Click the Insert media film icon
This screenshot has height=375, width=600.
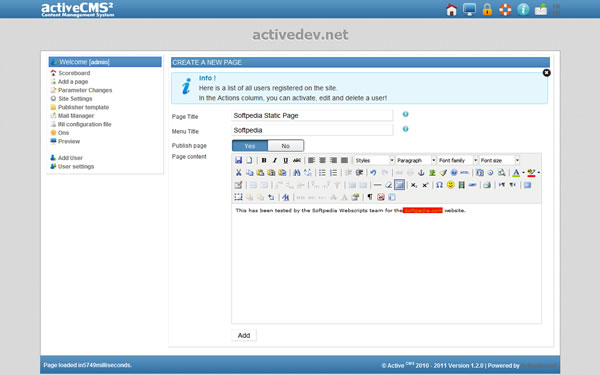[461, 185]
